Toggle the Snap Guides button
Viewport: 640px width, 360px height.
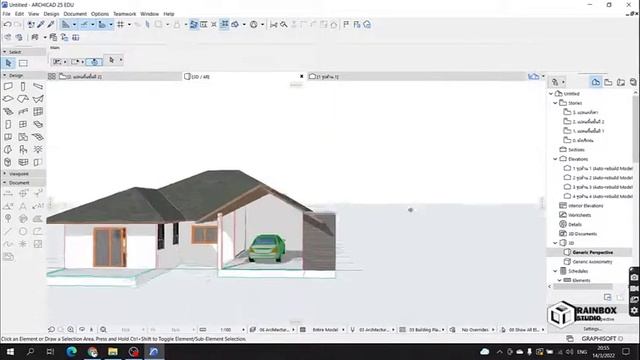[x=84, y=24]
